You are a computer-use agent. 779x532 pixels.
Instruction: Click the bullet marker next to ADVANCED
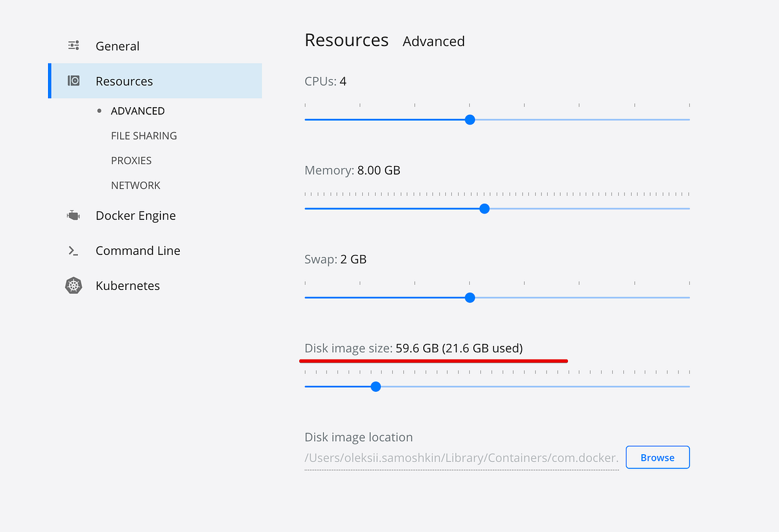[x=98, y=110]
